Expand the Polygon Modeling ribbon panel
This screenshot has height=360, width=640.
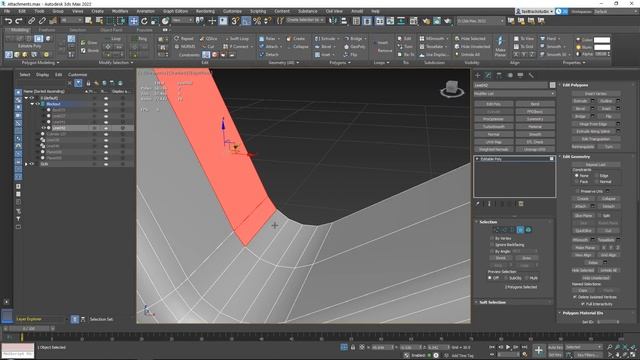(x=40, y=63)
